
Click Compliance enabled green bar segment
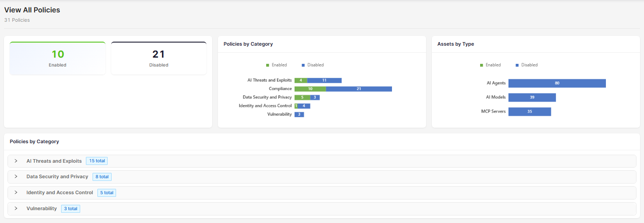click(x=310, y=89)
